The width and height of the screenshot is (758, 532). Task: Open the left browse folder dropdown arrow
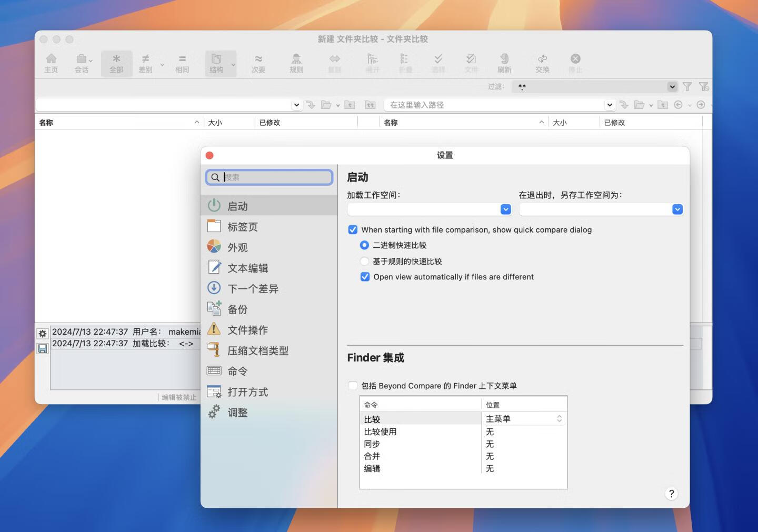click(338, 105)
